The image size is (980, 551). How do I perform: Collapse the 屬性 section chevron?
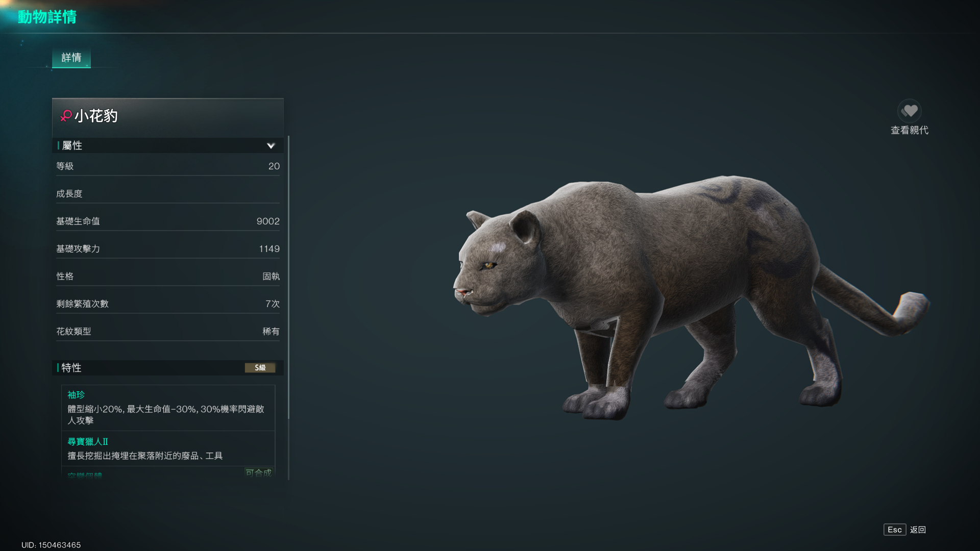coord(271,146)
